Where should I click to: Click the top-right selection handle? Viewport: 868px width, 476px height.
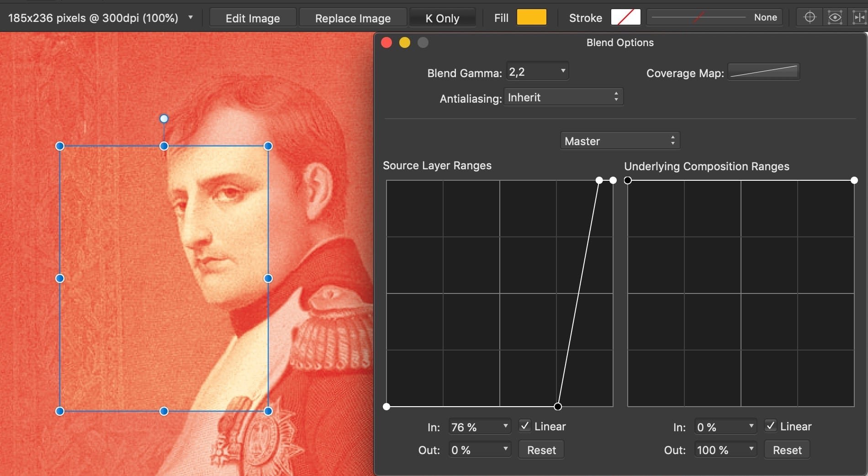[268, 146]
